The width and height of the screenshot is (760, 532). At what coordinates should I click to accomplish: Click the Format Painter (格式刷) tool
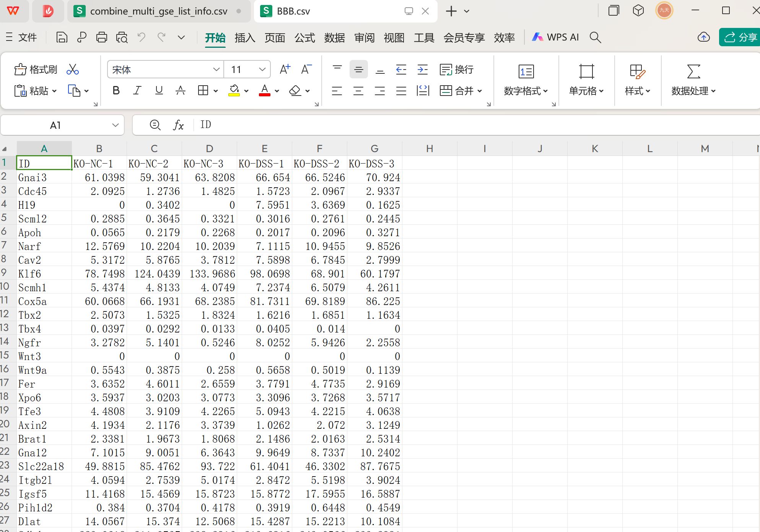[36, 70]
